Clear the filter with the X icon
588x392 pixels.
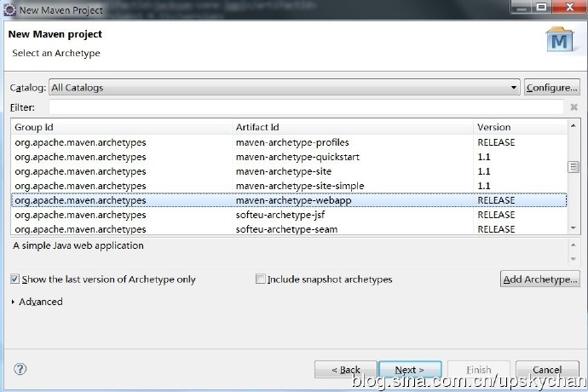tap(574, 107)
